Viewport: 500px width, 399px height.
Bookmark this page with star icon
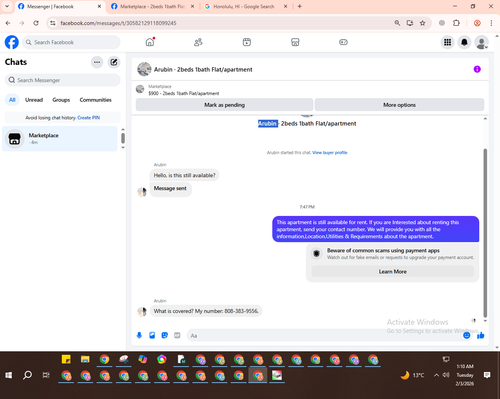click(x=423, y=23)
